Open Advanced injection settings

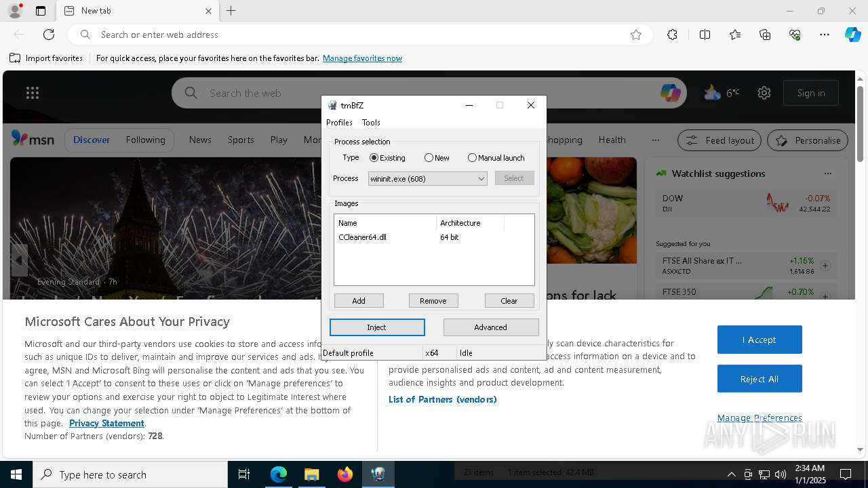(491, 327)
